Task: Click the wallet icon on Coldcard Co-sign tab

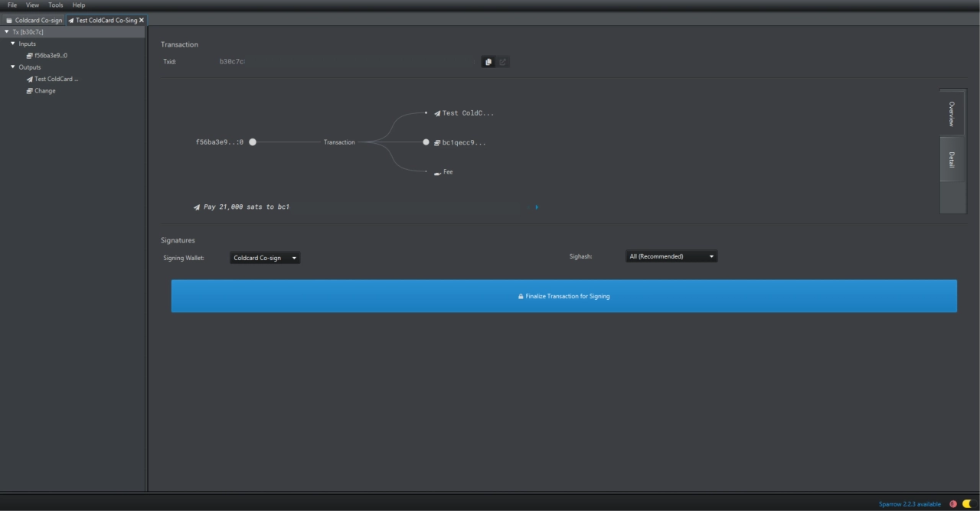Action: 9,21
